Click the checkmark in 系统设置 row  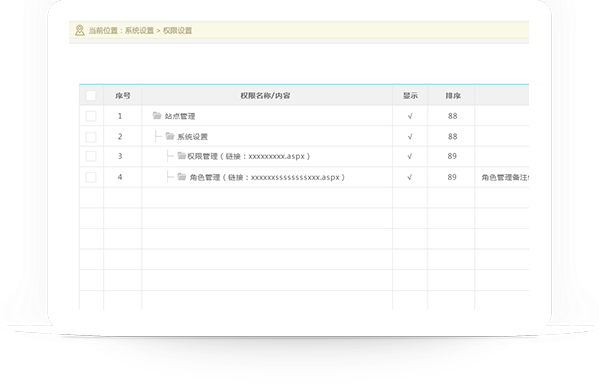(x=410, y=137)
